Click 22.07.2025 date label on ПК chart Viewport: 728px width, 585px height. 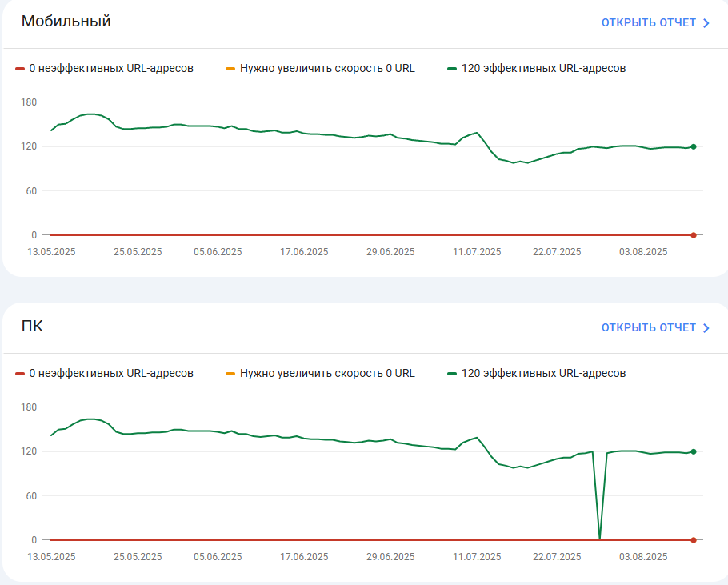point(557,557)
